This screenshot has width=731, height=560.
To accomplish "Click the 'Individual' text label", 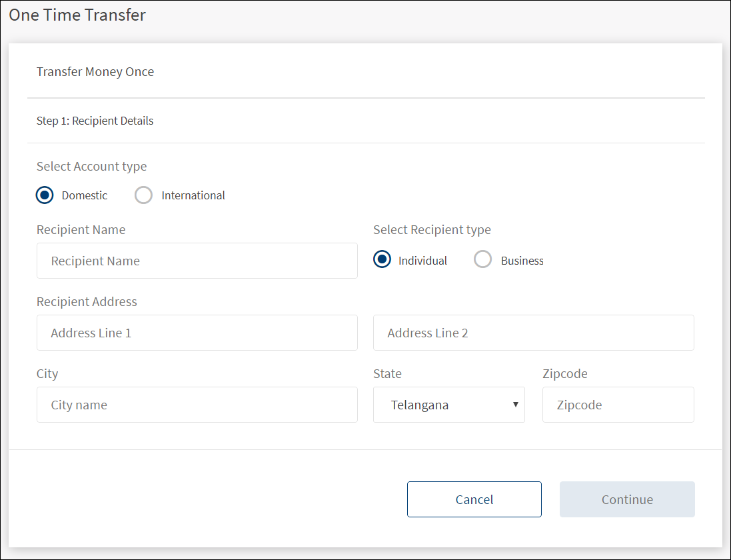I will (x=422, y=261).
